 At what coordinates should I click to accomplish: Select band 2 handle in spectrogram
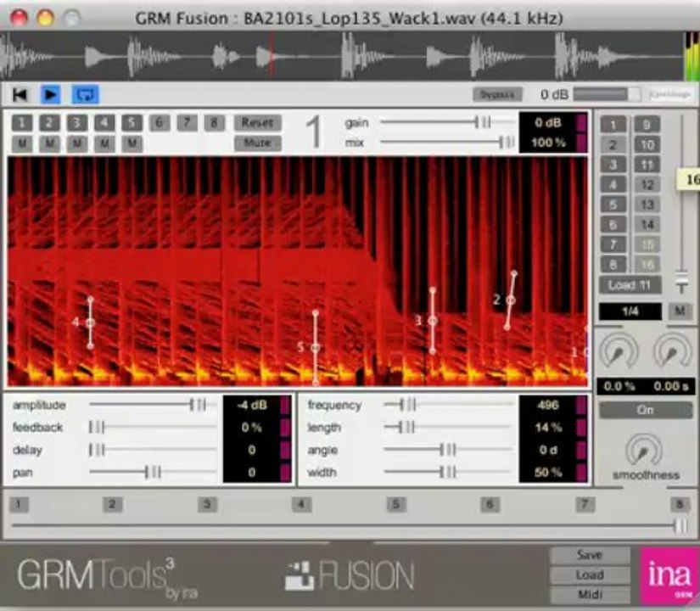pos(511,300)
